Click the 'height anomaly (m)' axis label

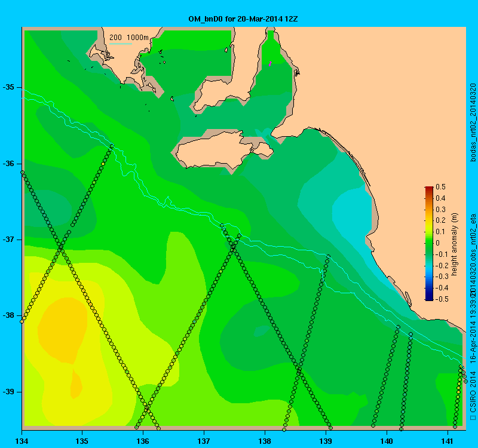[x=455, y=244]
